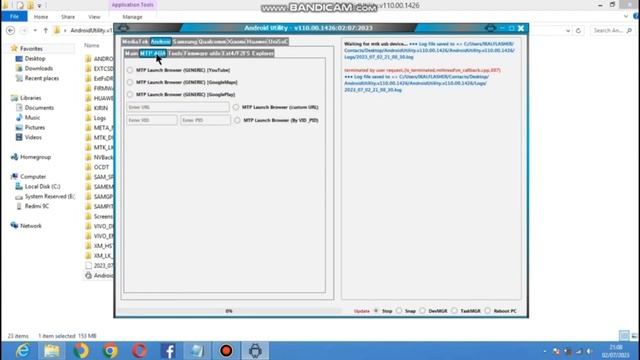The width and height of the screenshot is (640, 360).
Task: Open the View ribbon tab in Explorer
Action: point(94,17)
